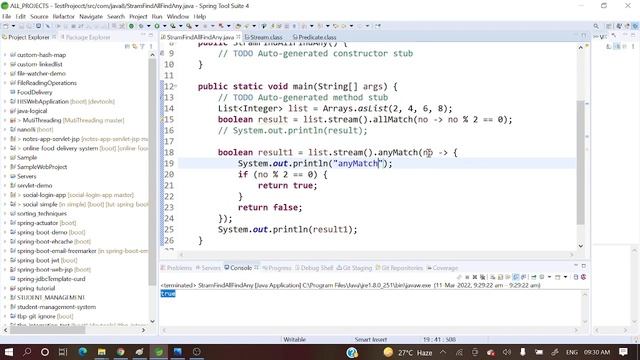
Task: Expand the MultiThreading project node
Action: click(5, 120)
